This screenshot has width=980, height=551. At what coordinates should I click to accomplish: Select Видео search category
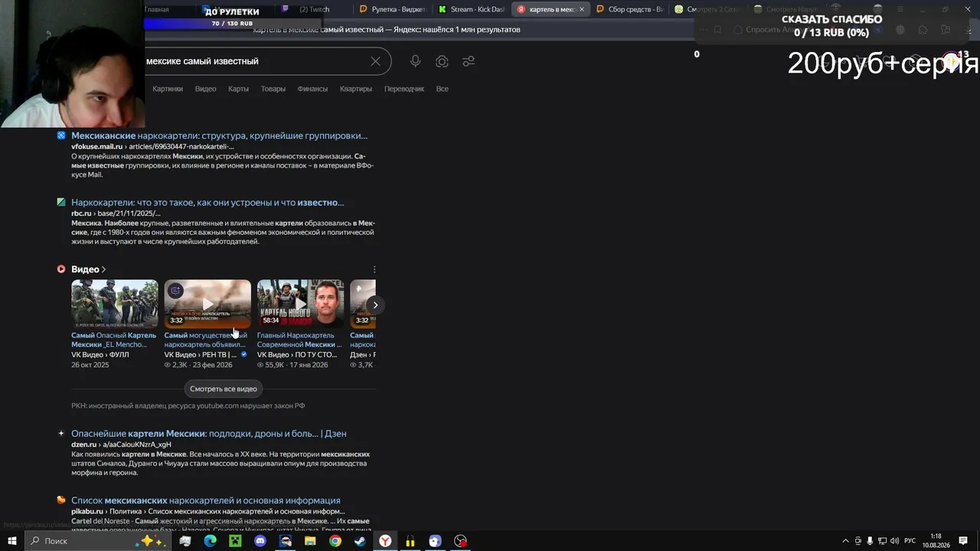[205, 89]
